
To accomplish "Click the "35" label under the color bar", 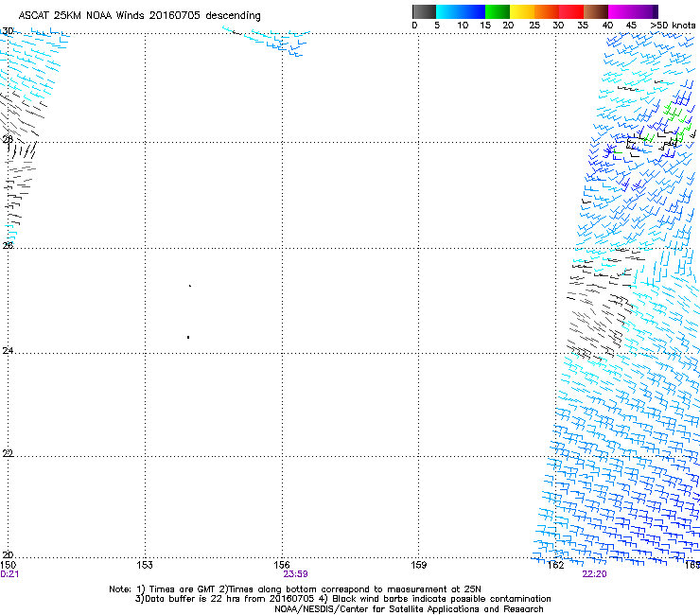I will (x=583, y=26).
